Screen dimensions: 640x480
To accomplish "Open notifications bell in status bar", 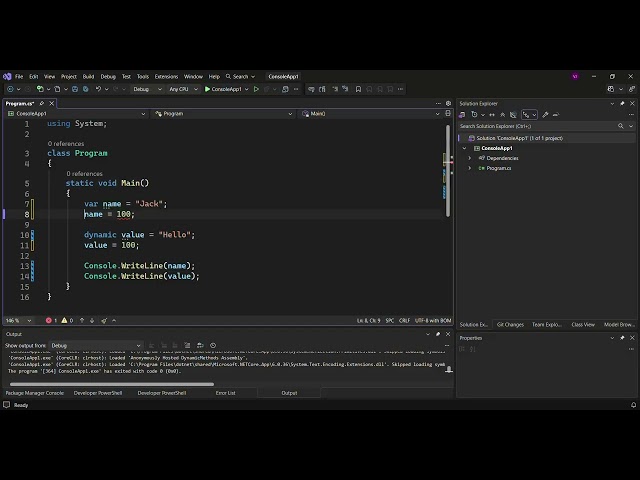I will (633, 405).
